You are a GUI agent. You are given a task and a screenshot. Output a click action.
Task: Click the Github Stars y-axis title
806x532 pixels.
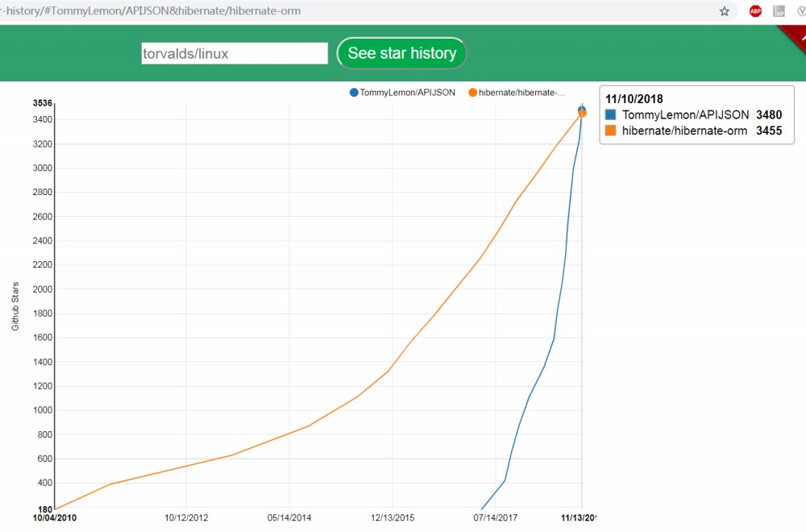tap(15, 305)
